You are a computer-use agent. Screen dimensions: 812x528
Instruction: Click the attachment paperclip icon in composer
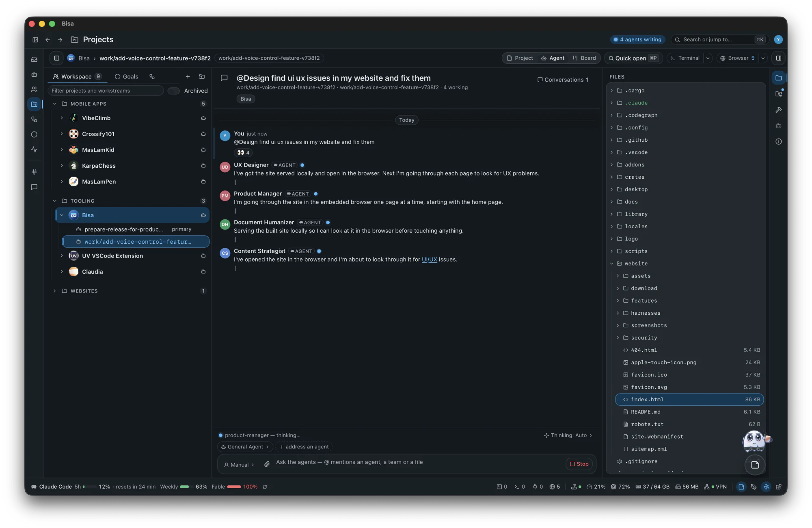pyautogui.click(x=267, y=464)
